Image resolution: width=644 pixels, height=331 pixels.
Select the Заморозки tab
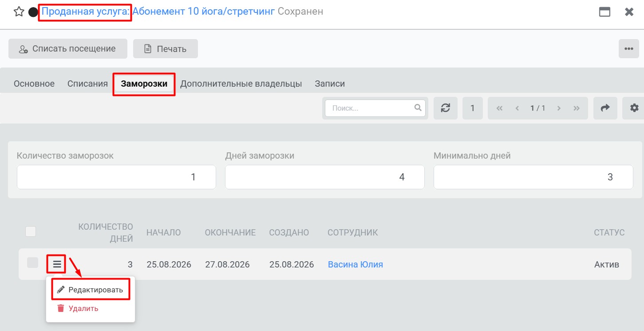pyautogui.click(x=144, y=84)
